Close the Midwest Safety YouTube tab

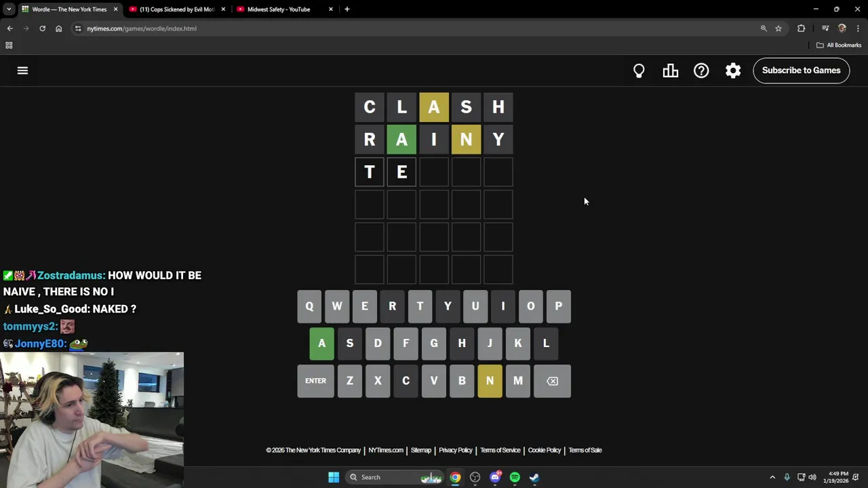[x=331, y=9]
